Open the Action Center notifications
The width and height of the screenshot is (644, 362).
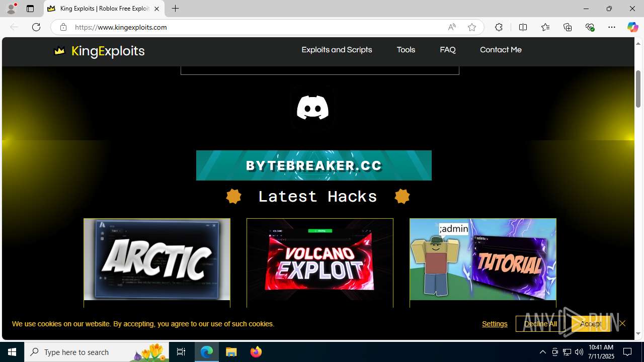click(628, 352)
